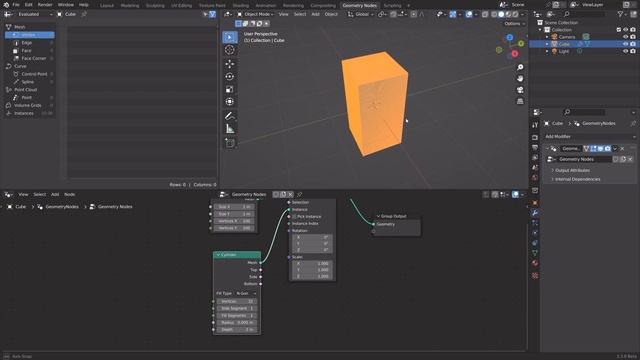Select the Select Box tool in viewport
Screen dimensions: 640x360
tap(230, 37)
